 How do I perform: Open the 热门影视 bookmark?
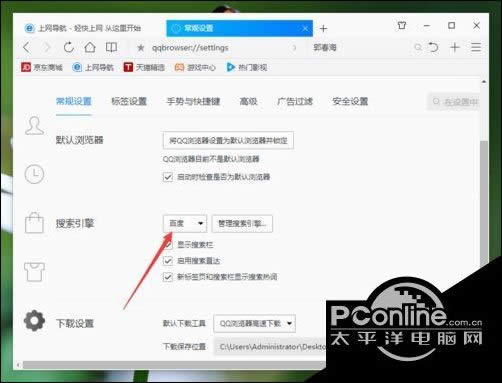tap(247, 67)
